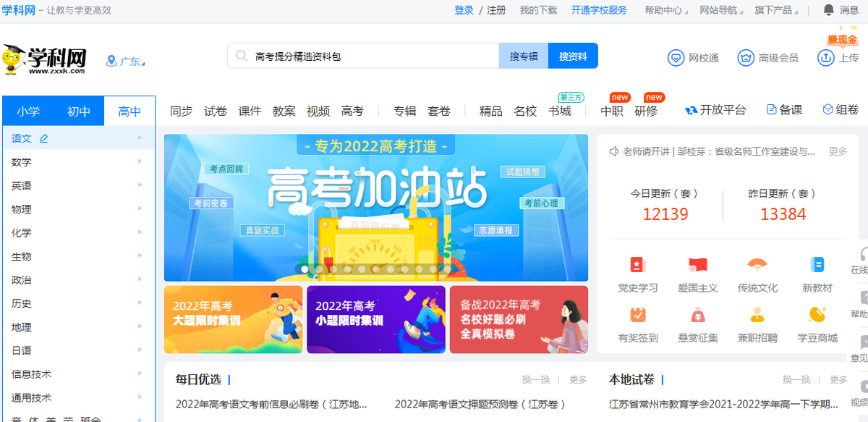This screenshot has width=868, height=422.
Task: Switch to the 初中 tab
Action: [79, 111]
